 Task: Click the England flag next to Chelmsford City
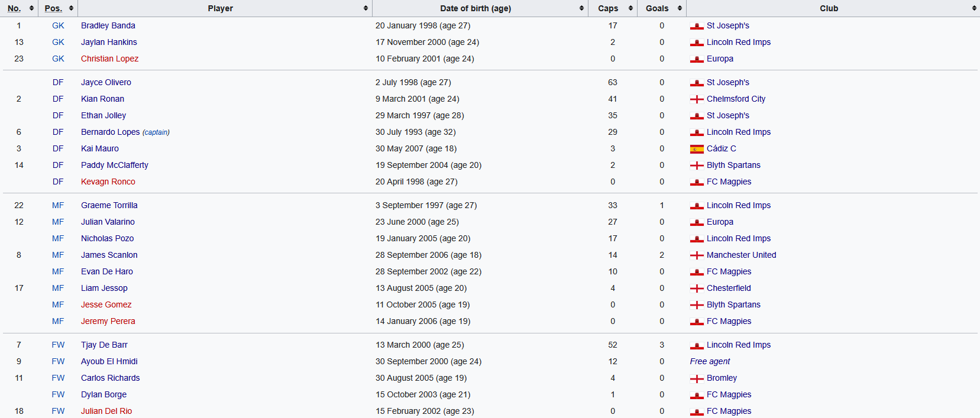pyautogui.click(x=697, y=99)
